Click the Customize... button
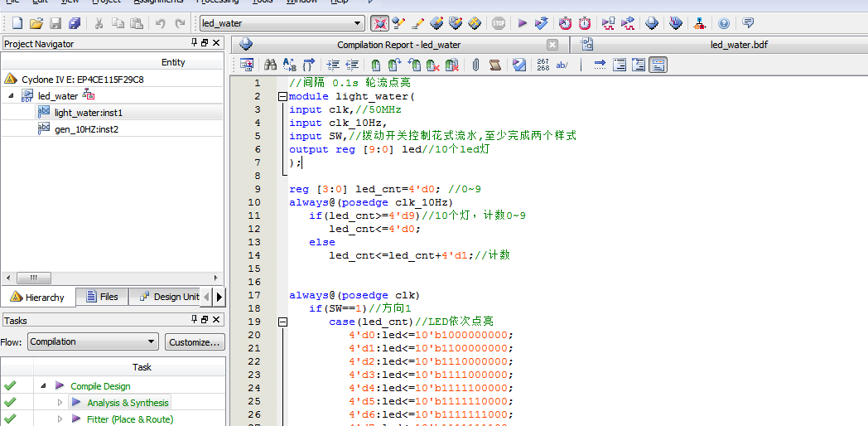The height and width of the screenshot is (426, 868). pos(195,341)
